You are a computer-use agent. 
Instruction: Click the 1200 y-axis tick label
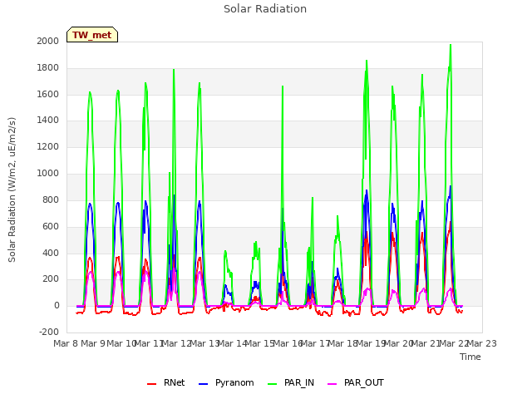pos(48,147)
